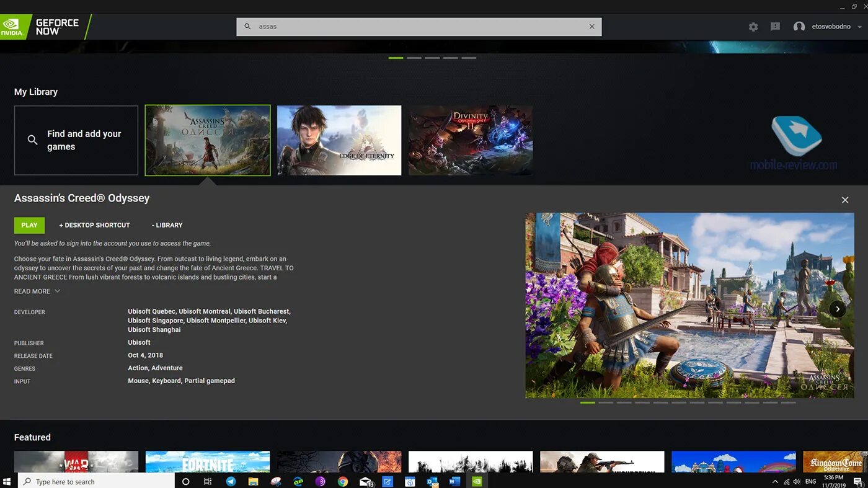868x488 pixels.
Task: Click the username etosvobodno
Action: coord(831,27)
